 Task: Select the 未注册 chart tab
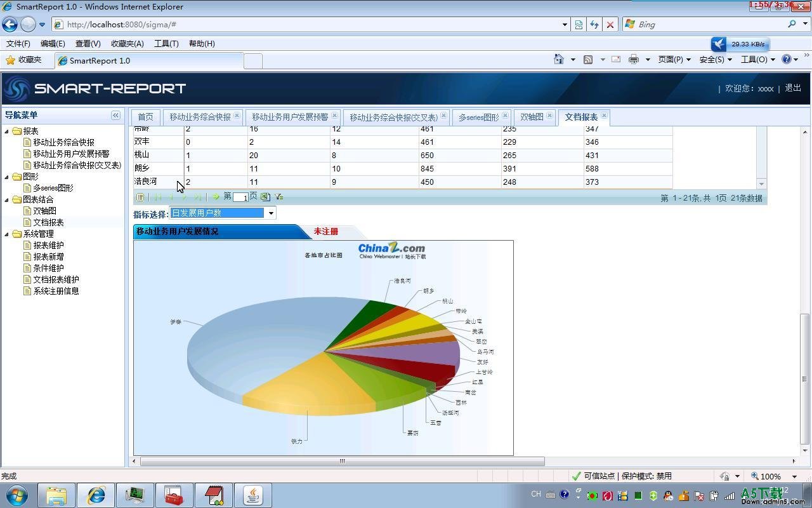326,232
